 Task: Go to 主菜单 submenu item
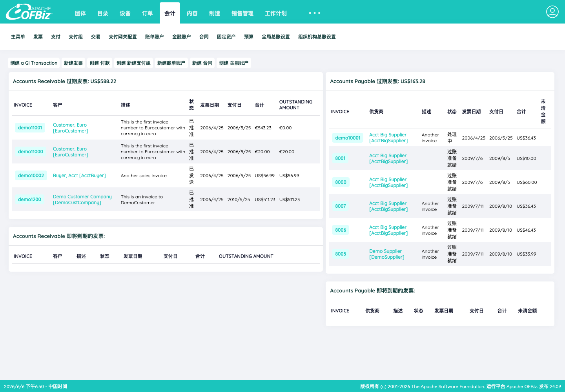pyautogui.click(x=18, y=37)
